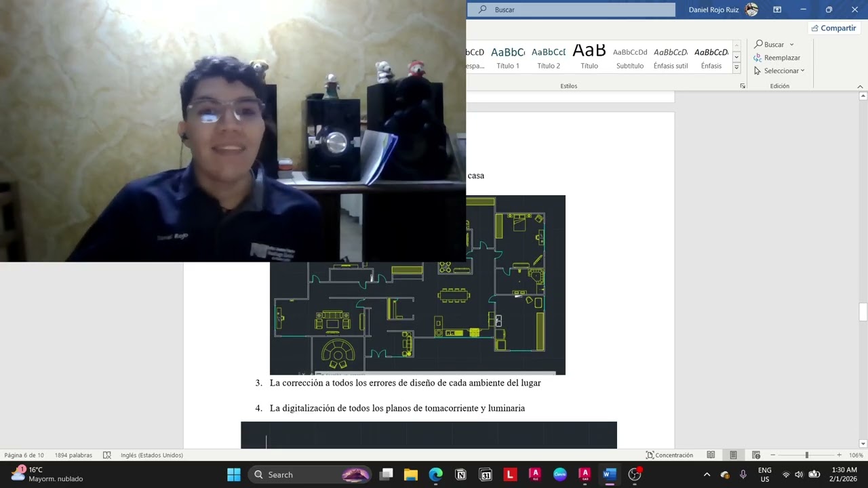Image resolution: width=868 pixels, height=488 pixels.
Task: Open Notion from taskbar
Action: 460,474
